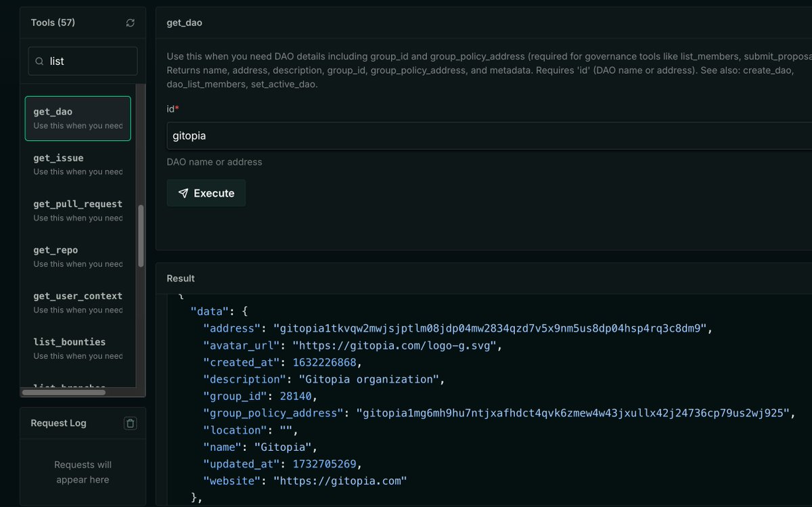Click the updated_at value 1732705269

pos(323,464)
